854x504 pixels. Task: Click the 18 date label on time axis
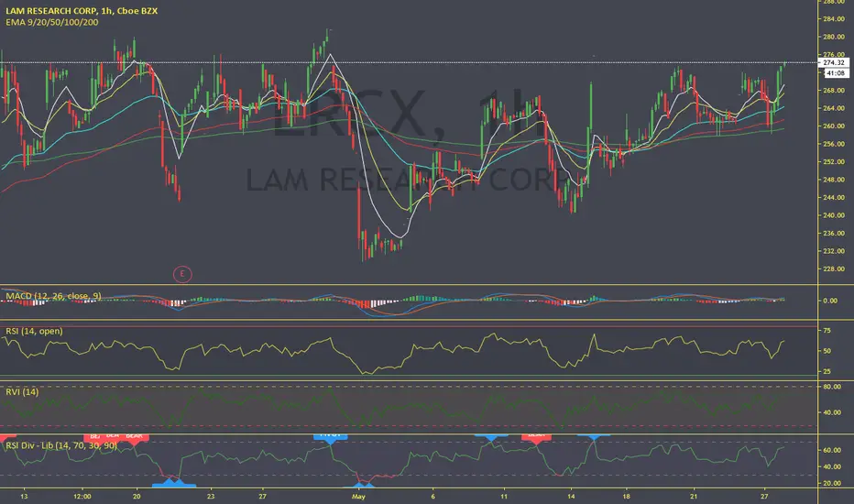click(x=627, y=497)
